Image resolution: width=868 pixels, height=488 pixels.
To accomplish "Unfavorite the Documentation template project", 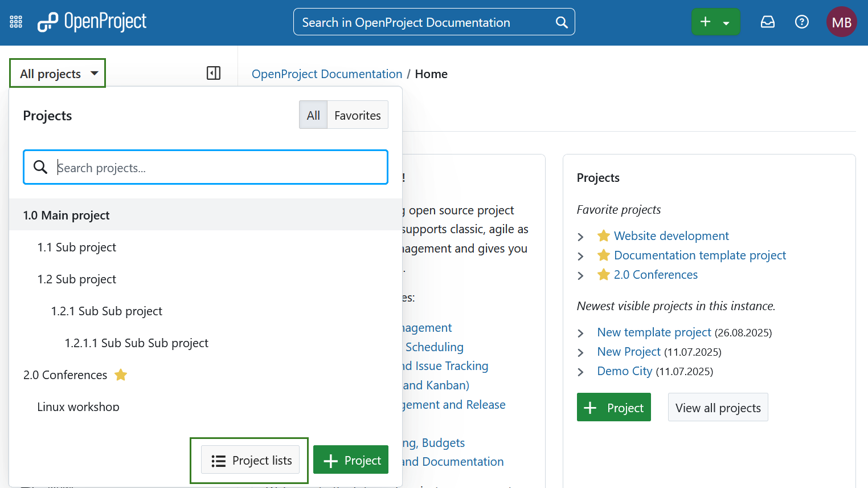I will 603,255.
